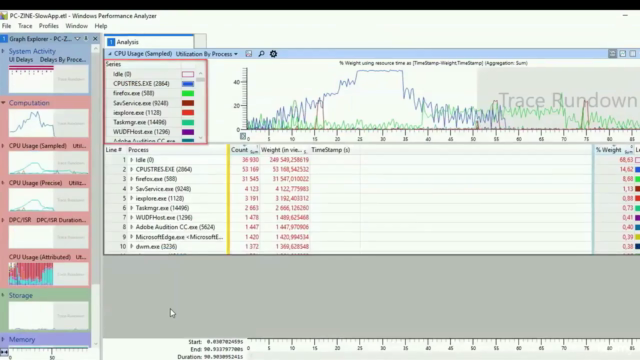The height and width of the screenshot is (360, 640).
Task: Click the % Weight column header
Action: click(613, 150)
